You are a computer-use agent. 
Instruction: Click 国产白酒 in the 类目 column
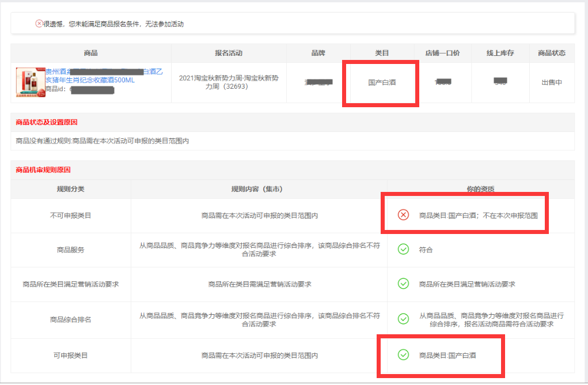pyautogui.click(x=382, y=82)
